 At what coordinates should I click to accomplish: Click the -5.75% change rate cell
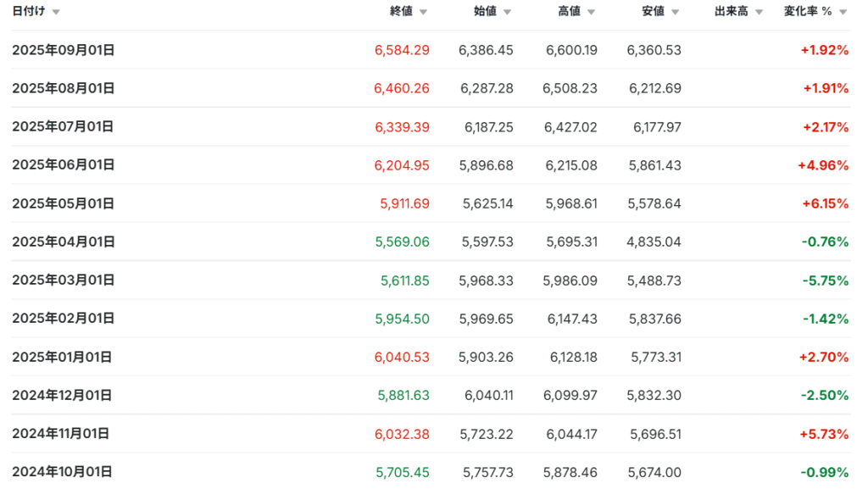[x=825, y=281]
